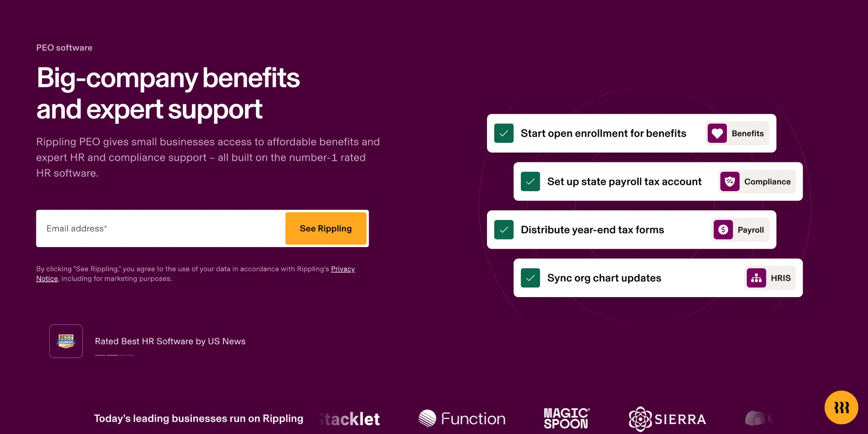Image resolution: width=868 pixels, height=434 pixels.
Task: Open the Rippling chat widget button
Action: pyautogui.click(x=841, y=407)
